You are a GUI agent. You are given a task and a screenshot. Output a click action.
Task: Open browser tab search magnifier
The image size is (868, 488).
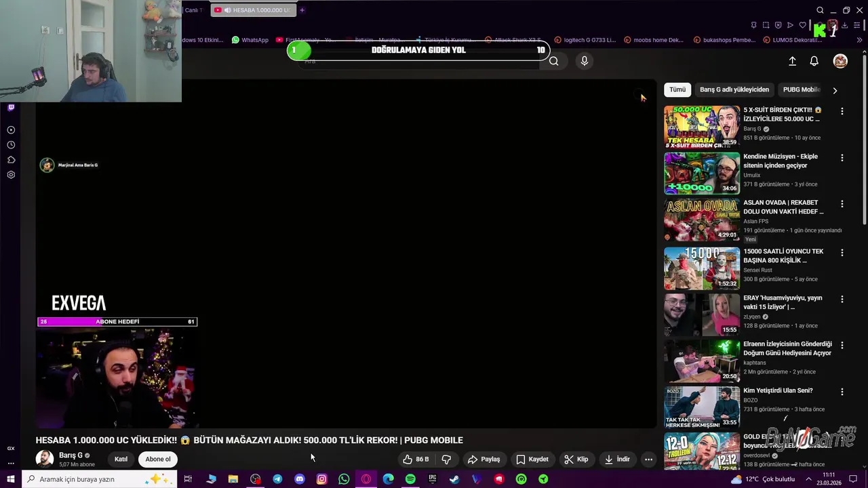coord(820,10)
